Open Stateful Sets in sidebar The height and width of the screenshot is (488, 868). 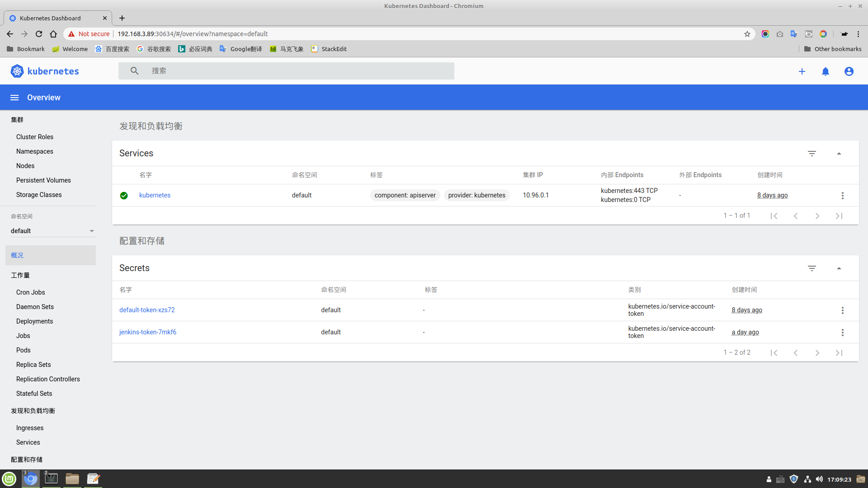(x=34, y=394)
